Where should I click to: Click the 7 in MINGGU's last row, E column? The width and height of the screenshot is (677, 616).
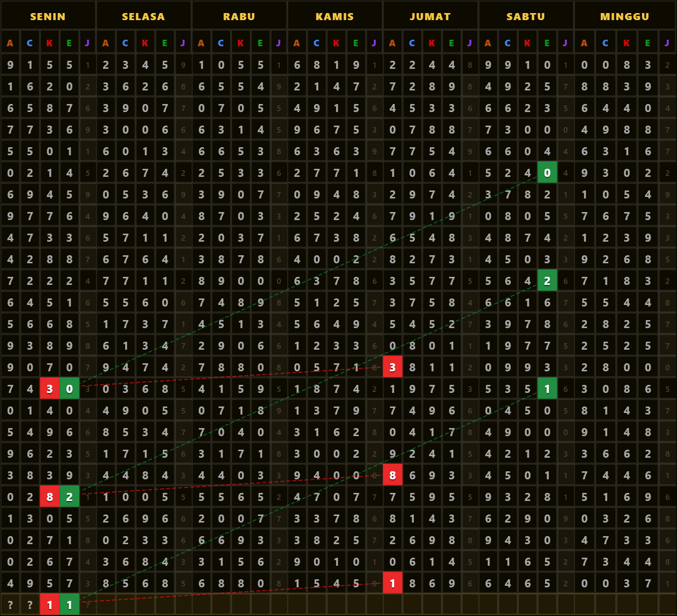click(x=648, y=583)
